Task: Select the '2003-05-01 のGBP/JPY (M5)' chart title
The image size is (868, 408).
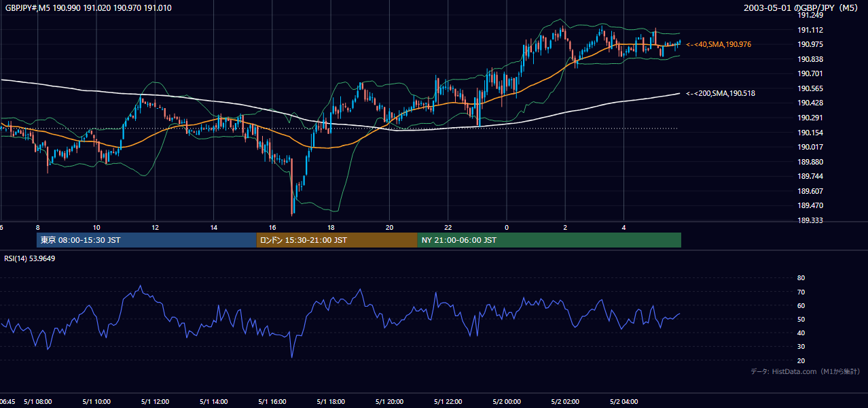Action: click(x=802, y=7)
